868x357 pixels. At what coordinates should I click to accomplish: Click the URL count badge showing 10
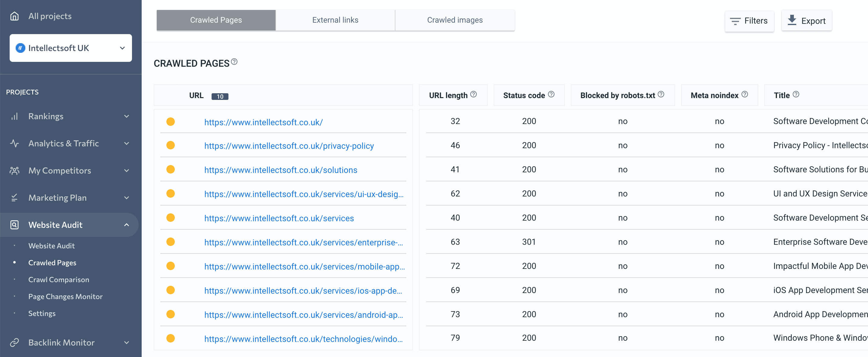click(220, 97)
